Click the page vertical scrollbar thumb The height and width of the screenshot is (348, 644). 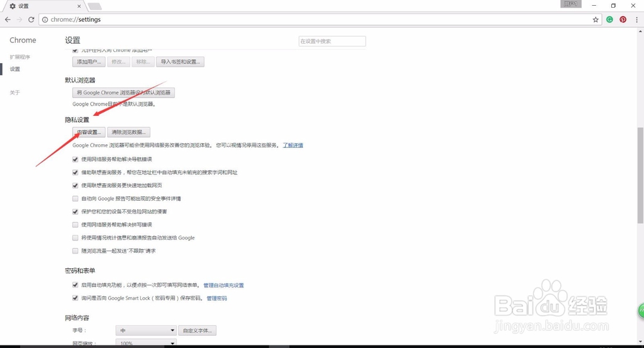coord(640,175)
